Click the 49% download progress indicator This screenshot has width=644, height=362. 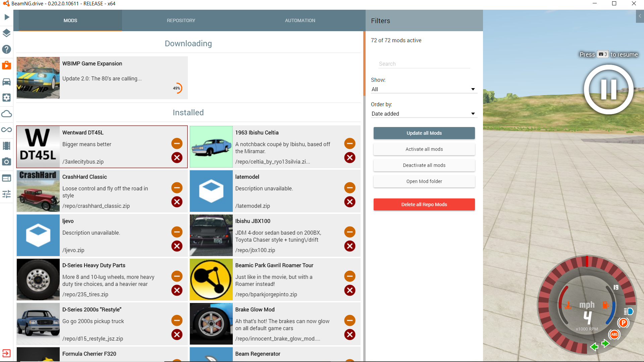pyautogui.click(x=177, y=88)
